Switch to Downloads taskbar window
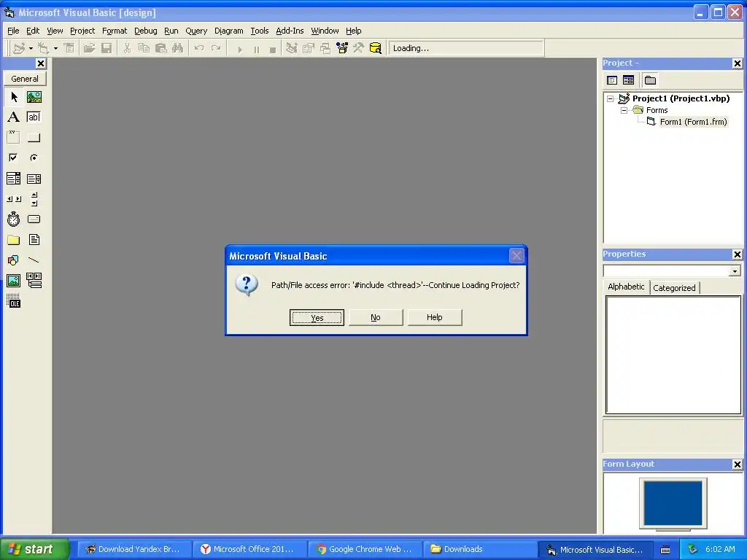747x560 pixels. 480,549
